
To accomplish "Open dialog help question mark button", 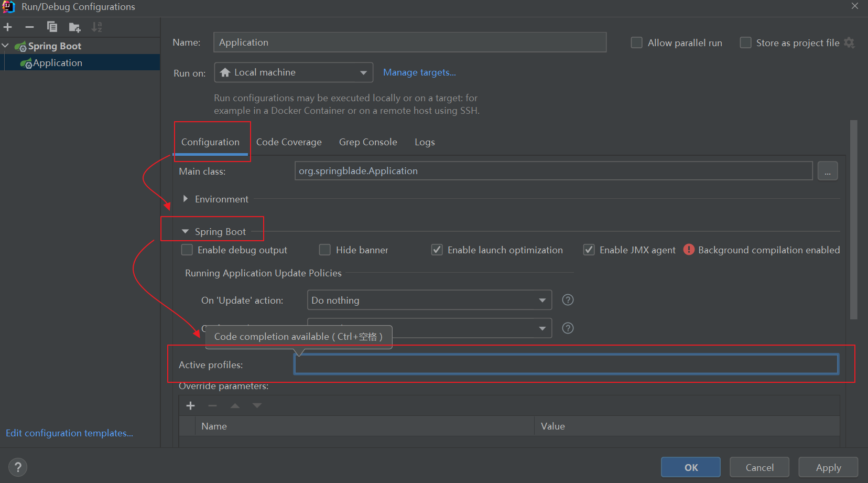I will click(x=18, y=467).
